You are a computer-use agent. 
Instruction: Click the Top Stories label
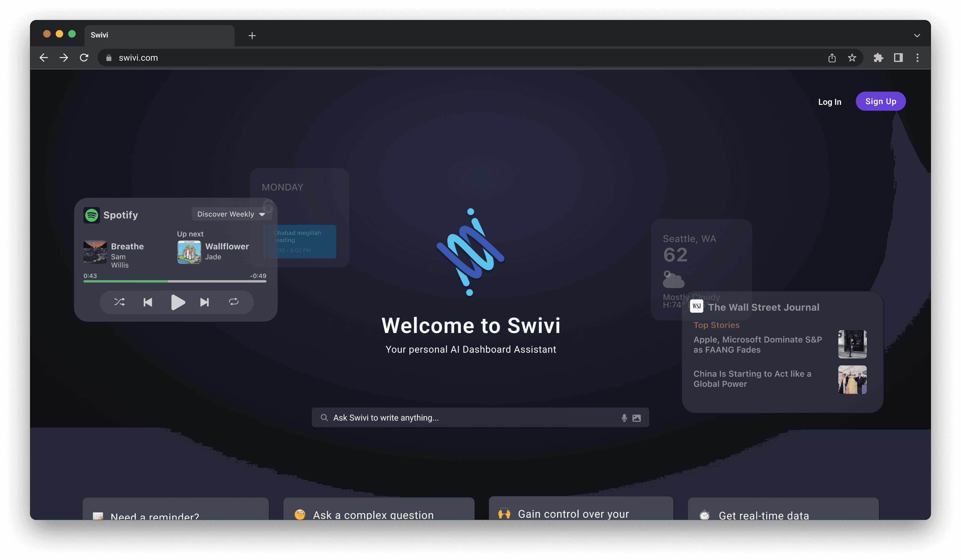point(716,325)
